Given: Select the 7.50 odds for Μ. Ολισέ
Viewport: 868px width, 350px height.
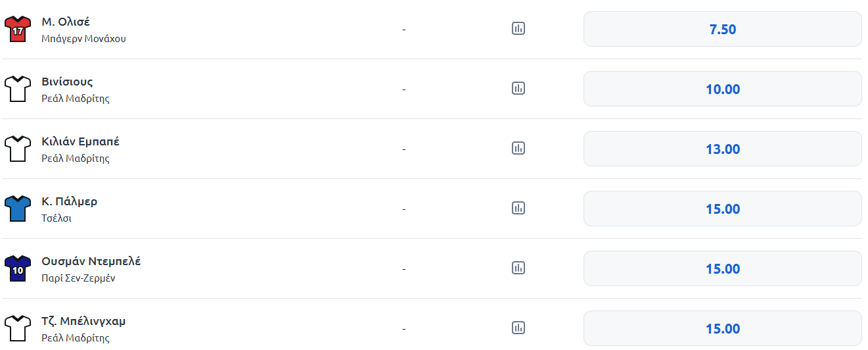Looking at the screenshot, I should click(x=722, y=29).
